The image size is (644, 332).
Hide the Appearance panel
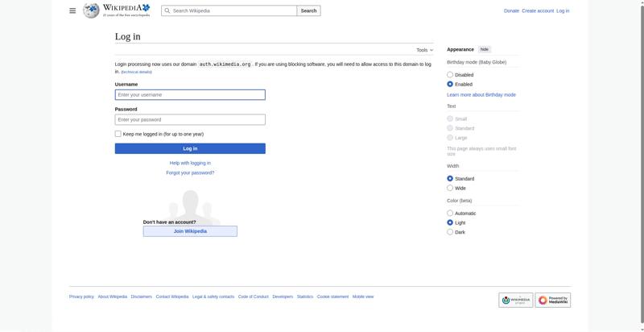(x=484, y=49)
